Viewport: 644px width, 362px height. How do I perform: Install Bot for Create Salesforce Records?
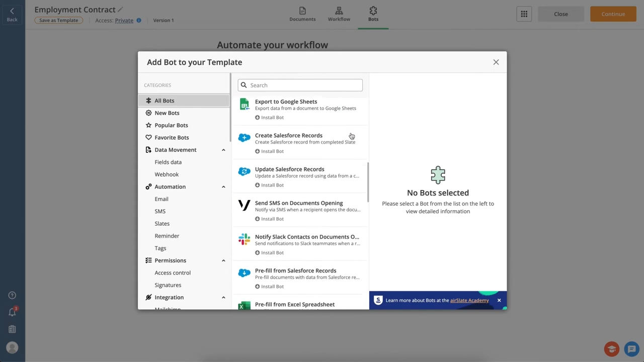[269, 151]
